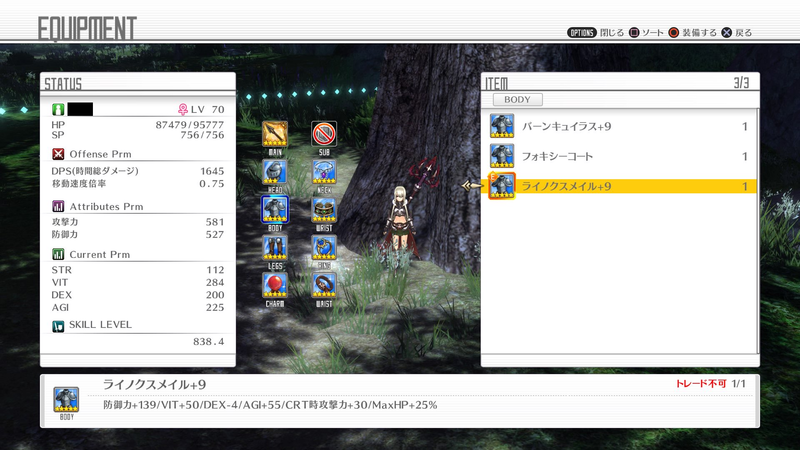The width and height of the screenshot is (800, 450).
Task: Click the DEX value 200
Action: pyautogui.click(x=215, y=295)
